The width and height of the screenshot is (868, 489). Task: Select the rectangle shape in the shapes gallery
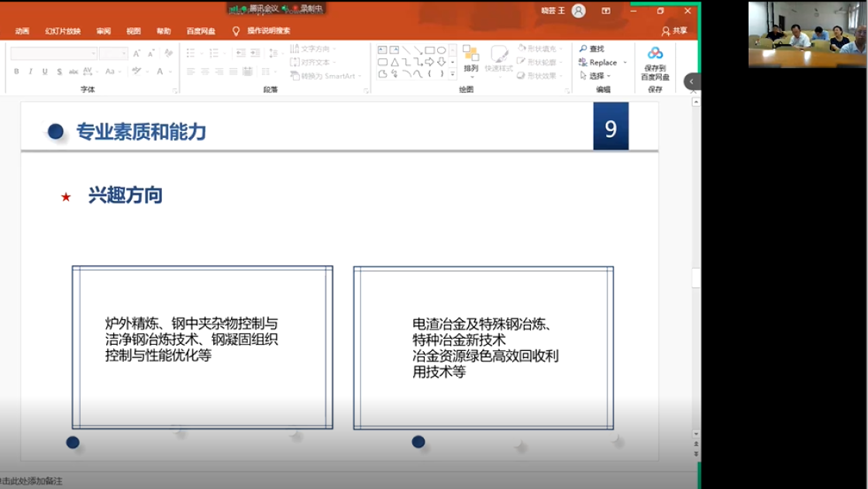pos(429,50)
